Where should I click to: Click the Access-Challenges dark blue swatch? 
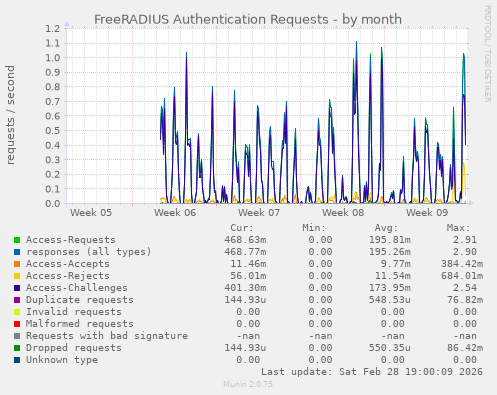tap(17, 288)
